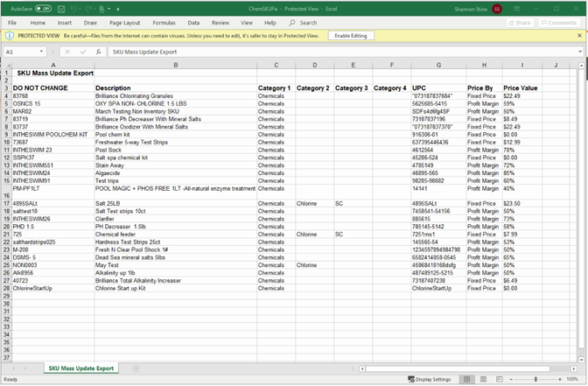Screen dimensions: 588x386
Task: Click the Share button
Action: point(520,23)
